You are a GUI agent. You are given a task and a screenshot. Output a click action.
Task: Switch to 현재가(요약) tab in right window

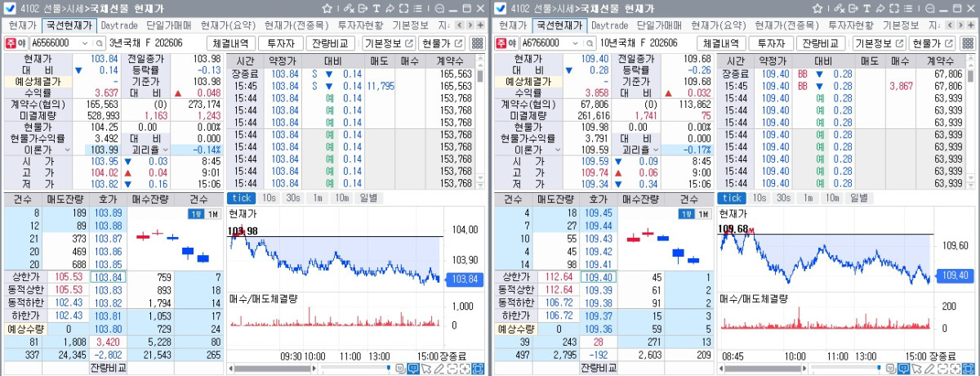[719, 25]
